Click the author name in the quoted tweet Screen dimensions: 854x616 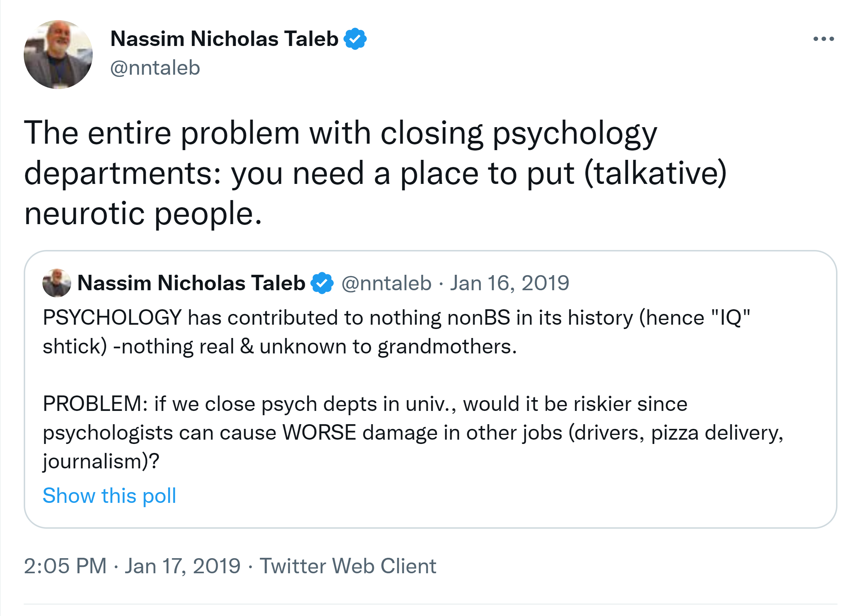coord(191,283)
